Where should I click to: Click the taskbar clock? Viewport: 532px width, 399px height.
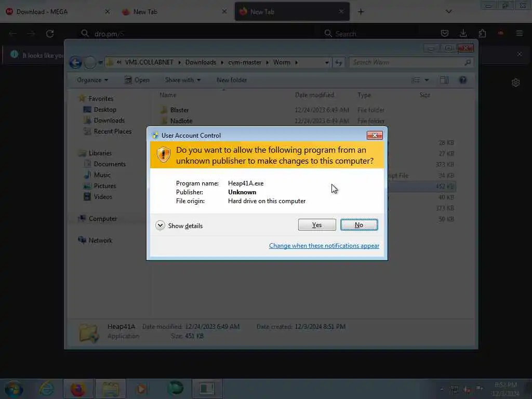[505, 389]
